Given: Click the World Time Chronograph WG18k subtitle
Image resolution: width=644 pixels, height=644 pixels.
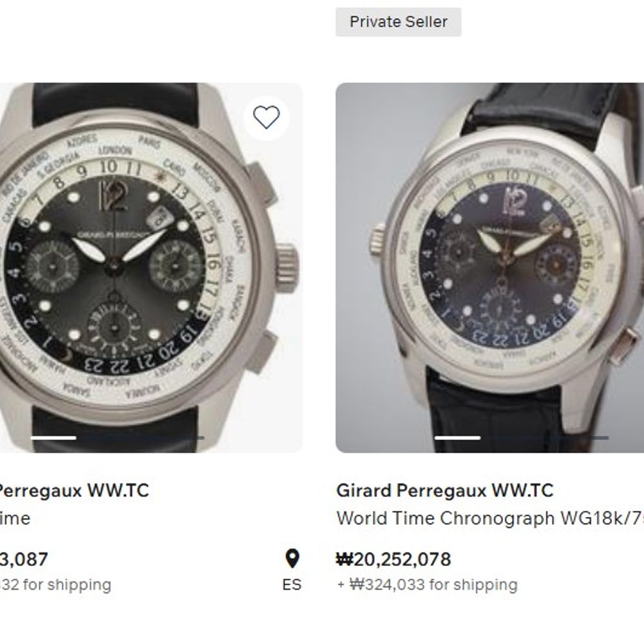Looking at the screenshot, I should (489, 518).
